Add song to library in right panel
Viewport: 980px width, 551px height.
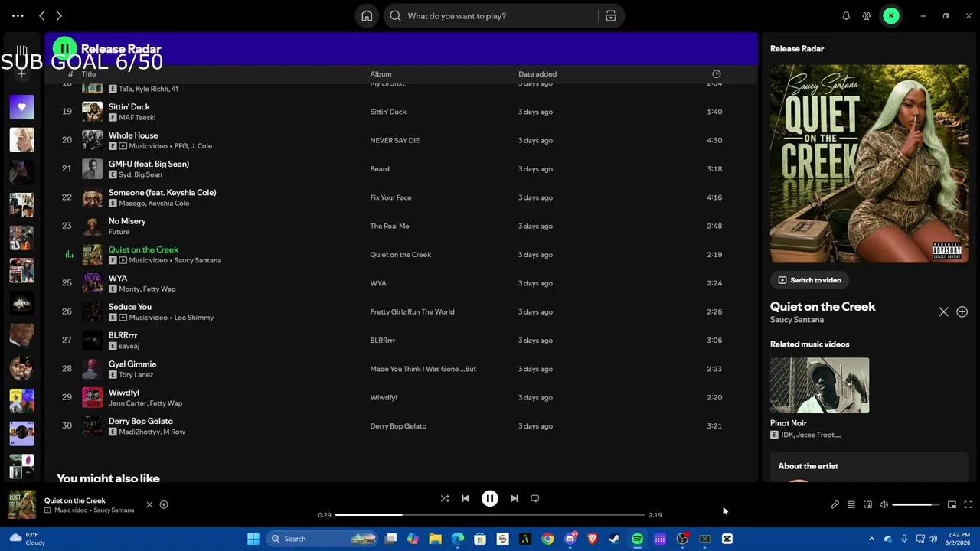[962, 312]
